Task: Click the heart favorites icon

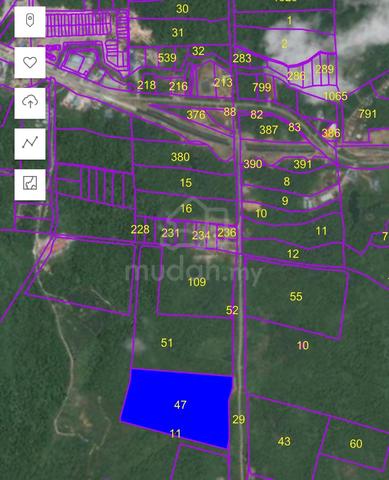Action: (30, 62)
